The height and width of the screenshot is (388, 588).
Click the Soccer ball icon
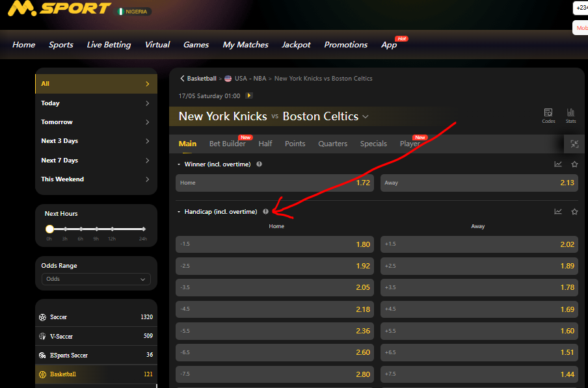click(x=42, y=317)
